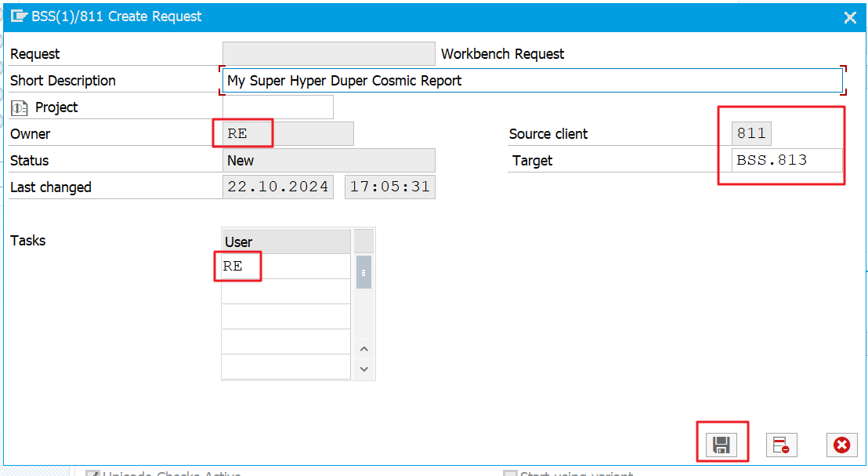Click the Save floppy disk icon

pyautogui.click(x=722, y=445)
